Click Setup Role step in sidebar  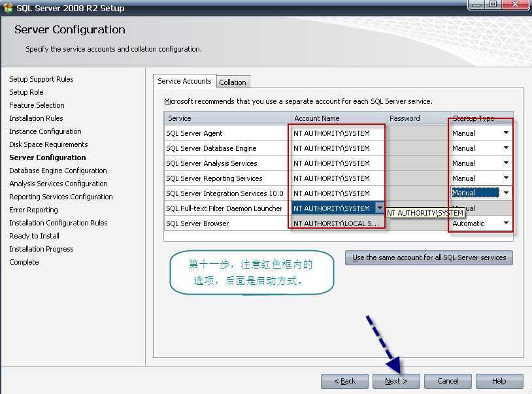click(26, 92)
